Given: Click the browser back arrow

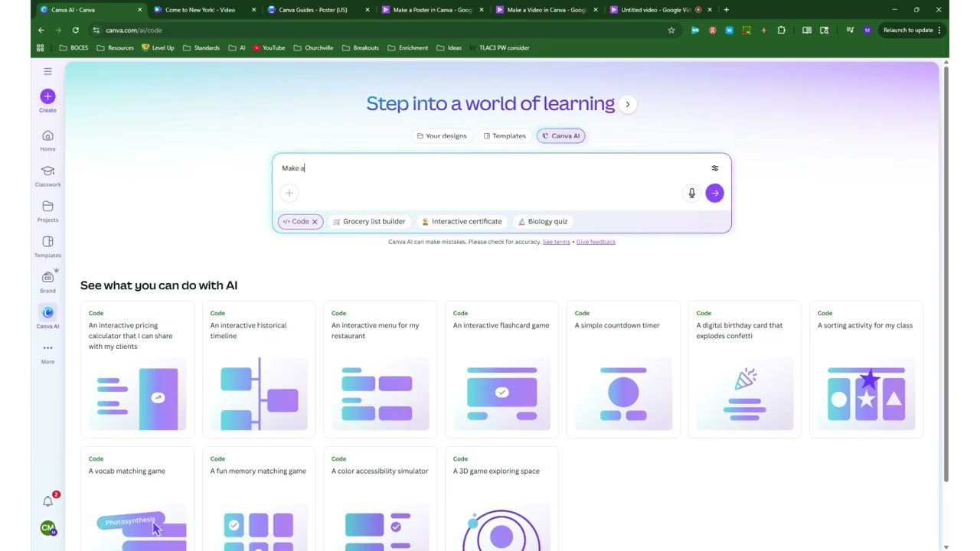Looking at the screenshot, I should (x=41, y=30).
